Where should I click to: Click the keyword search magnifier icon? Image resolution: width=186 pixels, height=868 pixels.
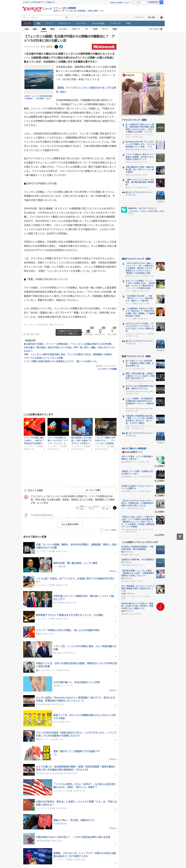(66, 17)
